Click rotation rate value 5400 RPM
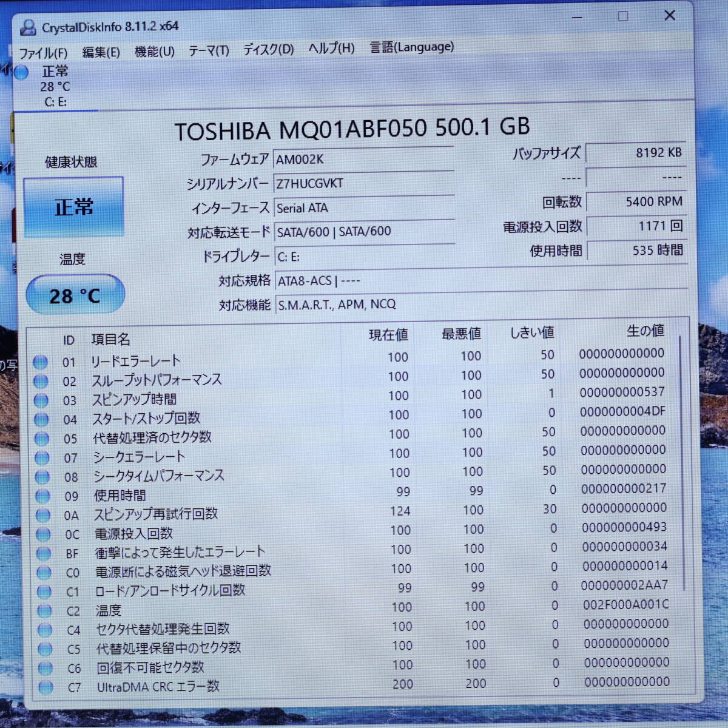 click(x=636, y=201)
